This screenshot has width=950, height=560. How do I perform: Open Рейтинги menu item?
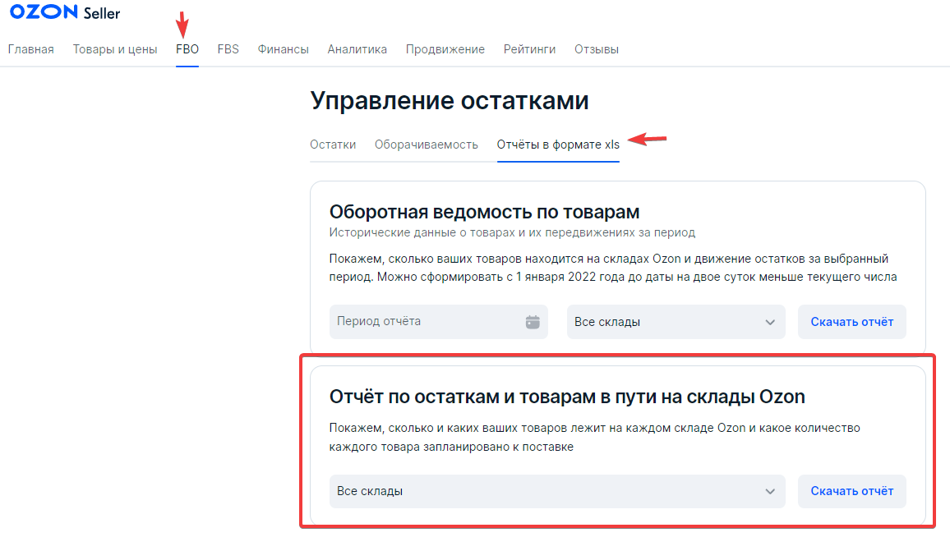[529, 49]
